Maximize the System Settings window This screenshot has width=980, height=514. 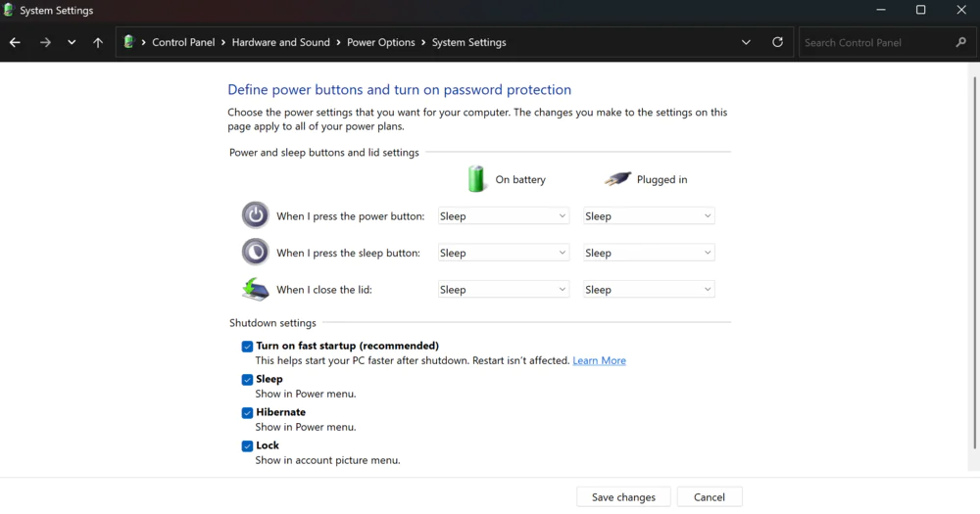click(x=920, y=10)
